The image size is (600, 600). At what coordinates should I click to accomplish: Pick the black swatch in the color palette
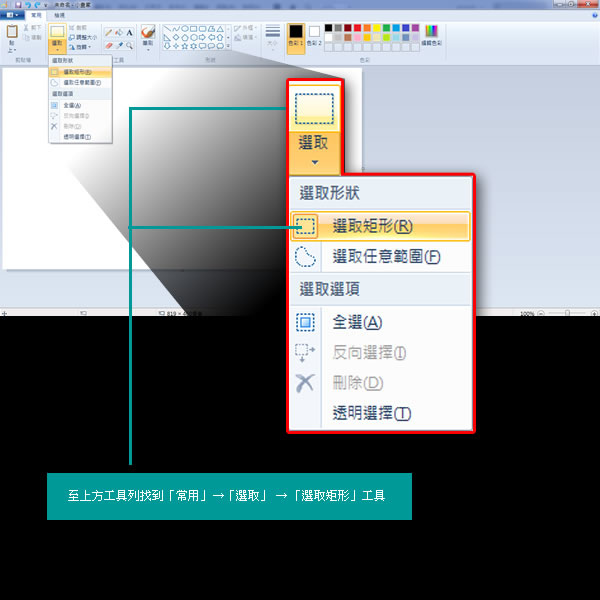[x=328, y=28]
